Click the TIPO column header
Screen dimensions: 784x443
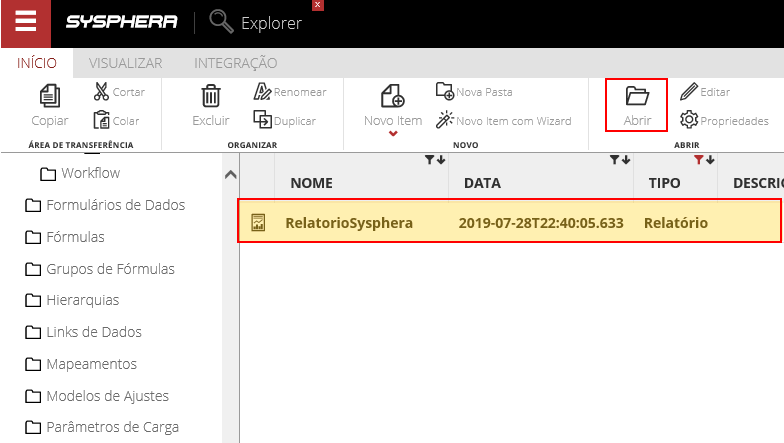click(x=664, y=183)
